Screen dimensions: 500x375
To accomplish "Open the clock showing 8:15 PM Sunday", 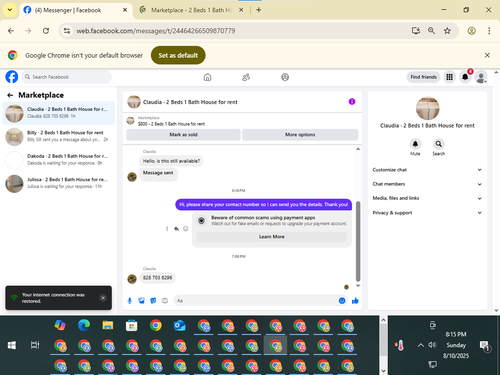I will click(x=456, y=345).
